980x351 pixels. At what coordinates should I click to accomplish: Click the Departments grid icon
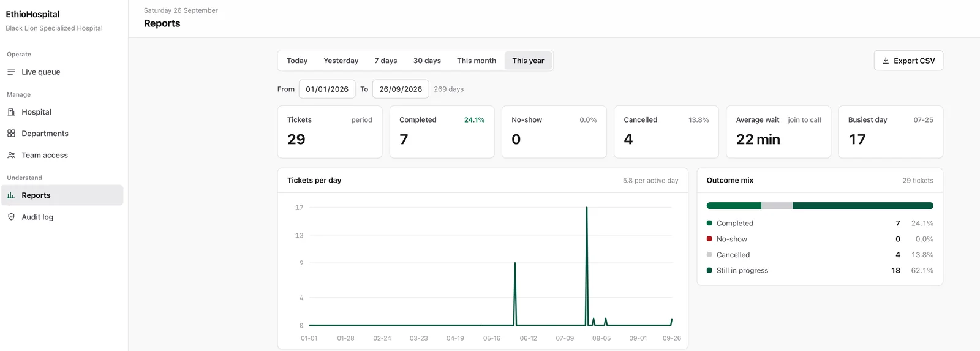tap(11, 134)
